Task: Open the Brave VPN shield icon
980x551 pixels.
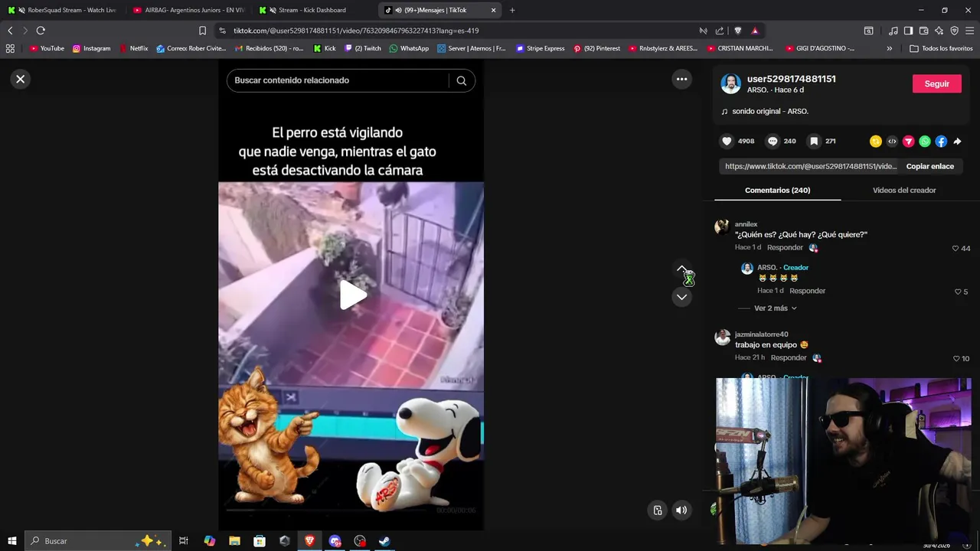Action: point(954,31)
